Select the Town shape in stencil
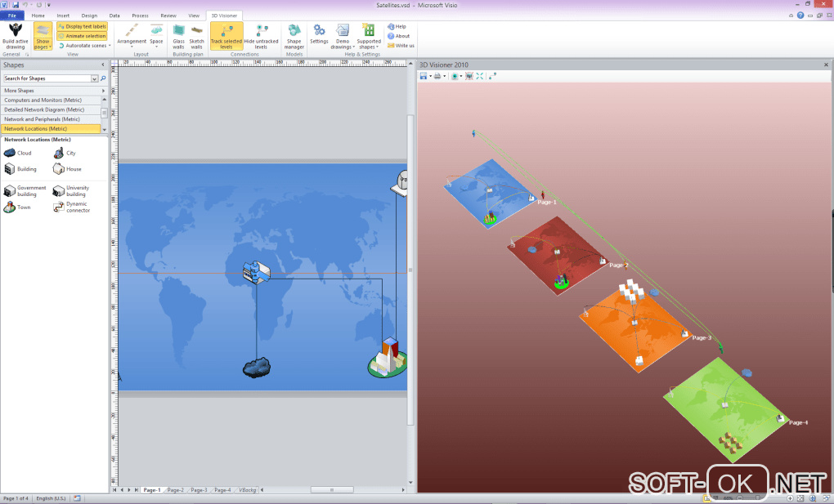Viewport: 834px width, 504px height. coord(17,207)
